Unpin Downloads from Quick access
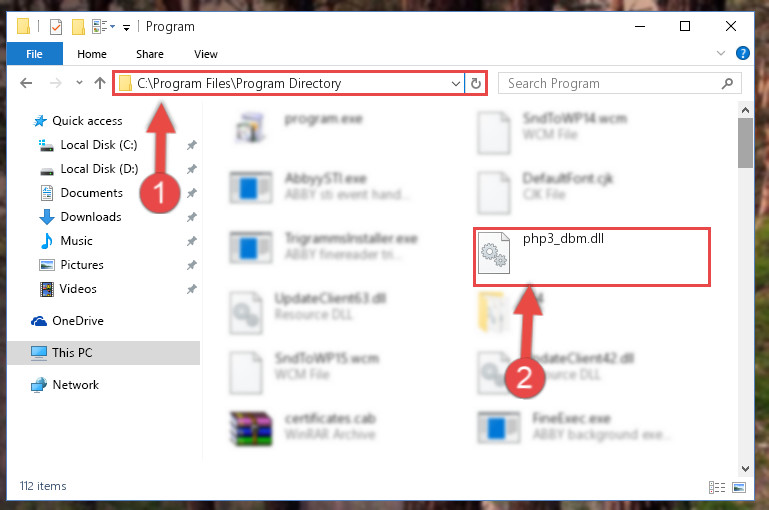 [x=192, y=217]
